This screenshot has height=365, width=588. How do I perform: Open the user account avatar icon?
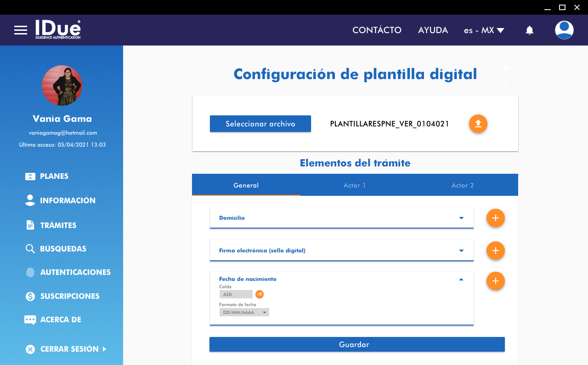click(x=564, y=30)
